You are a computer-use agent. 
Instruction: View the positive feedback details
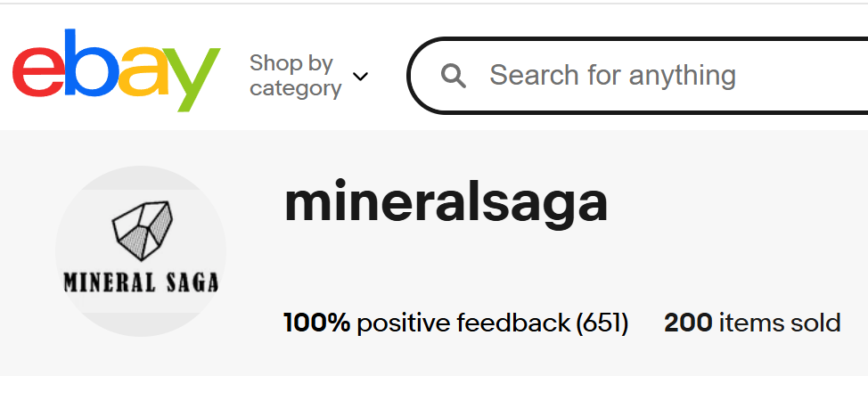pos(462,323)
